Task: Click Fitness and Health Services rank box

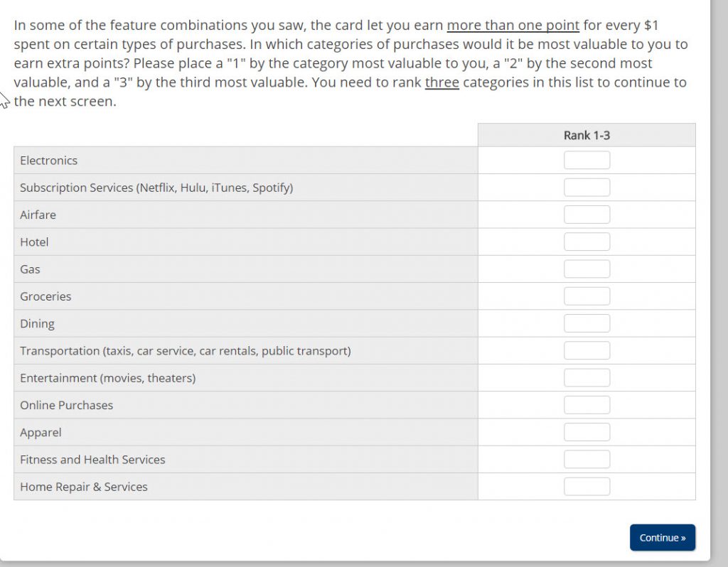Action: tap(587, 459)
